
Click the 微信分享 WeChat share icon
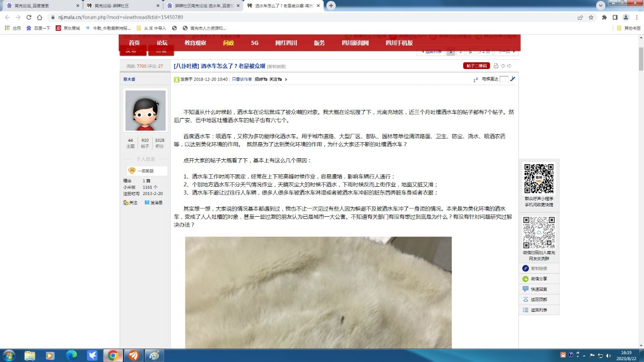[x=526, y=279]
